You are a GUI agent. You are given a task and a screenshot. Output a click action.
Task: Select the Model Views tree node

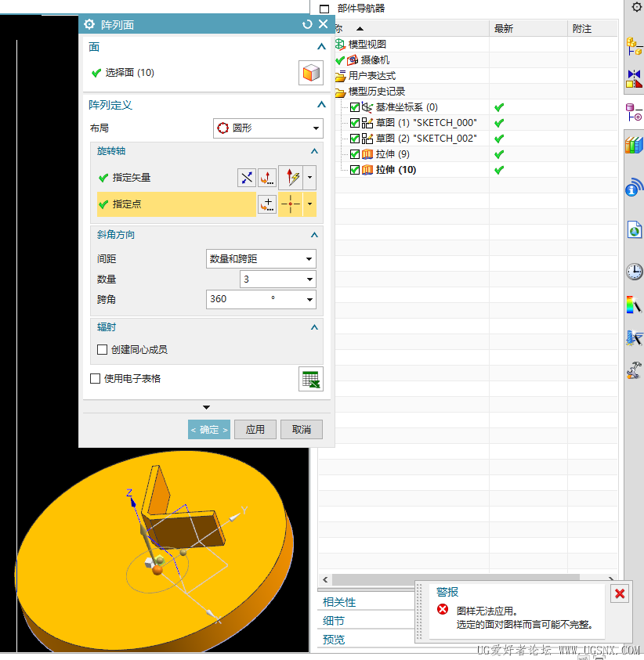point(367,44)
